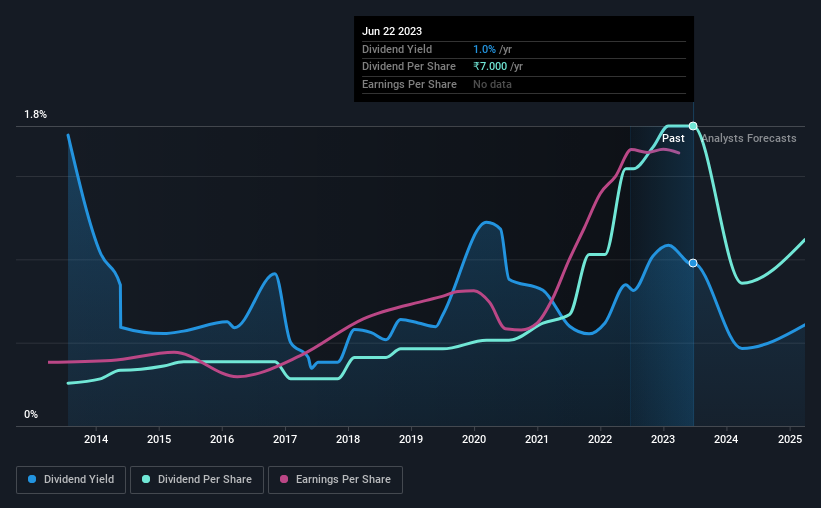Click the pink Earnings Per Share legend dot
The image size is (821, 508).
284,479
